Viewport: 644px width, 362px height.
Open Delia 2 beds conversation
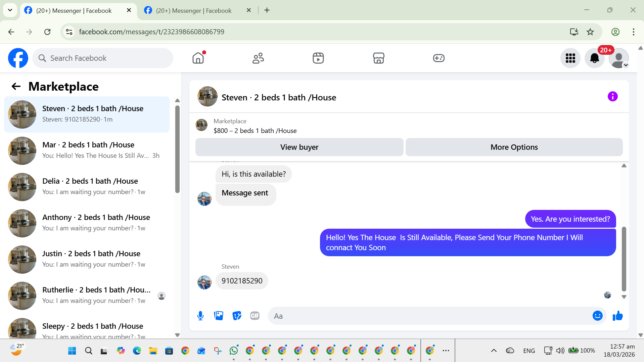(87, 187)
